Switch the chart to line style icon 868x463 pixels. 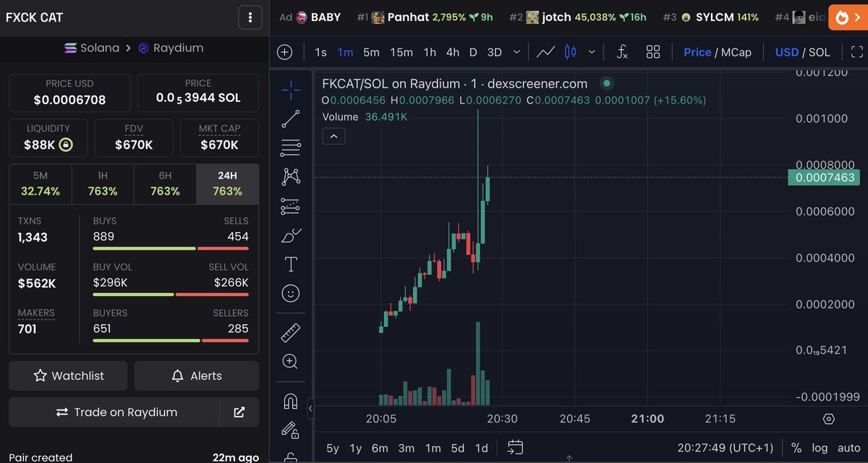(x=545, y=52)
